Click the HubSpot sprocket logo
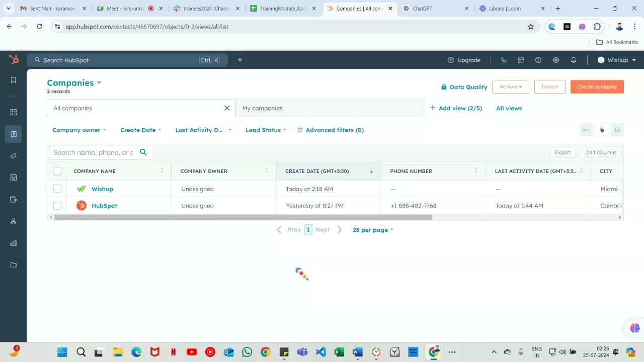Viewport: 644px width, 362px height. pyautogui.click(x=14, y=60)
